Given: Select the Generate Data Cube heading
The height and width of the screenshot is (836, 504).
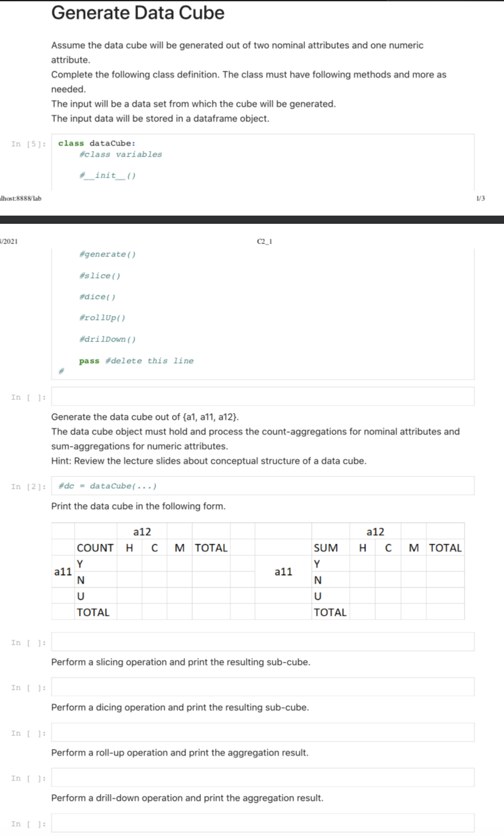Looking at the screenshot, I should point(137,13).
